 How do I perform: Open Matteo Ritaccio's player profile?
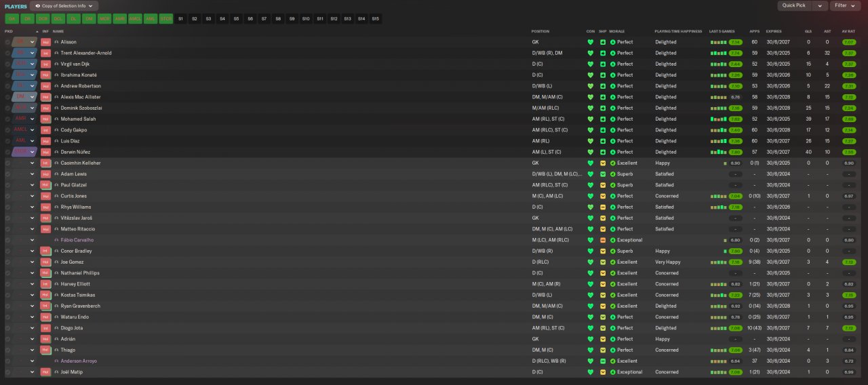pos(78,229)
